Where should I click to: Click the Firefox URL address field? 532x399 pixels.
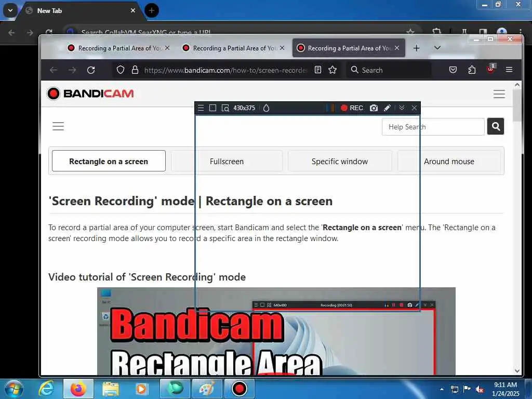(x=225, y=70)
